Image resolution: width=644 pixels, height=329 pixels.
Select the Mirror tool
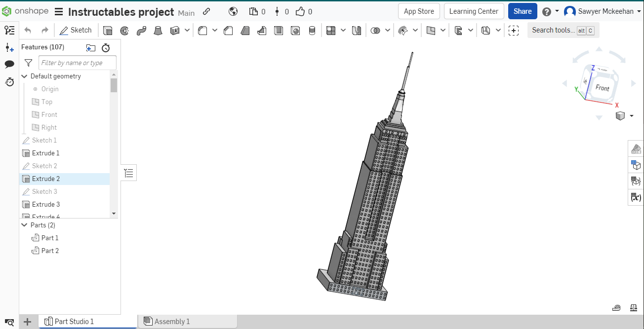(x=357, y=31)
